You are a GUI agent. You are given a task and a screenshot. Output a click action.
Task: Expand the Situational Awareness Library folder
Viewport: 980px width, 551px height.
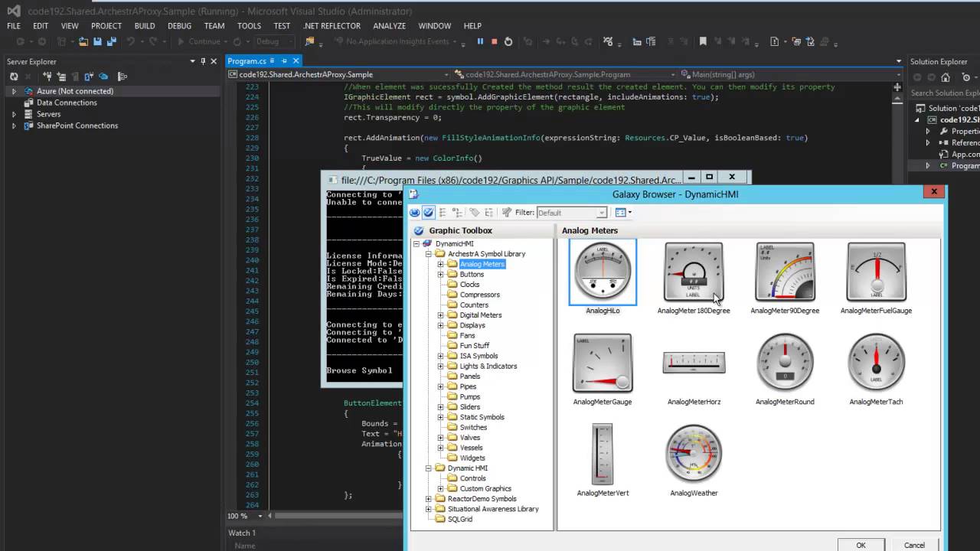point(429,509)
